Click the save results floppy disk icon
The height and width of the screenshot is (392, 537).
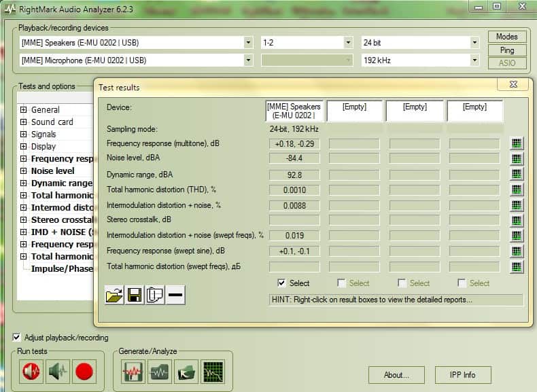click(x=135, y=295)
